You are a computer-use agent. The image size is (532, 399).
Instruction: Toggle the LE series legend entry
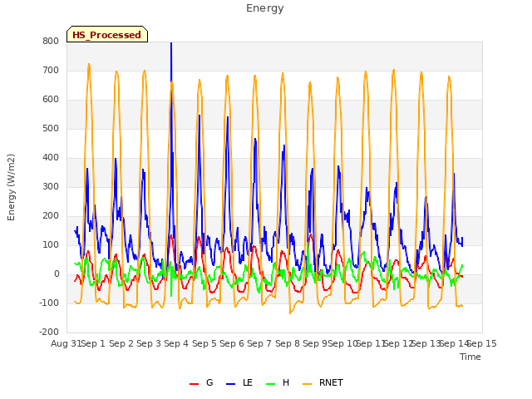239,382
